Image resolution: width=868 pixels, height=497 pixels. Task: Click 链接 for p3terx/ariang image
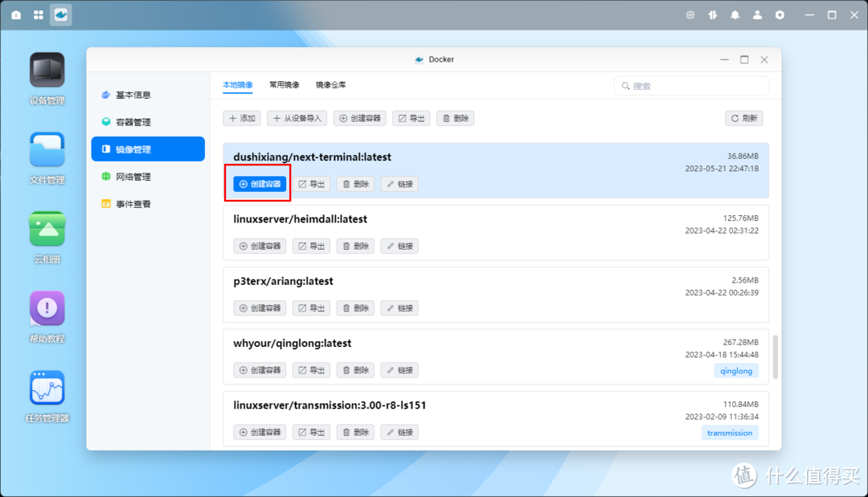pos(399,308)
